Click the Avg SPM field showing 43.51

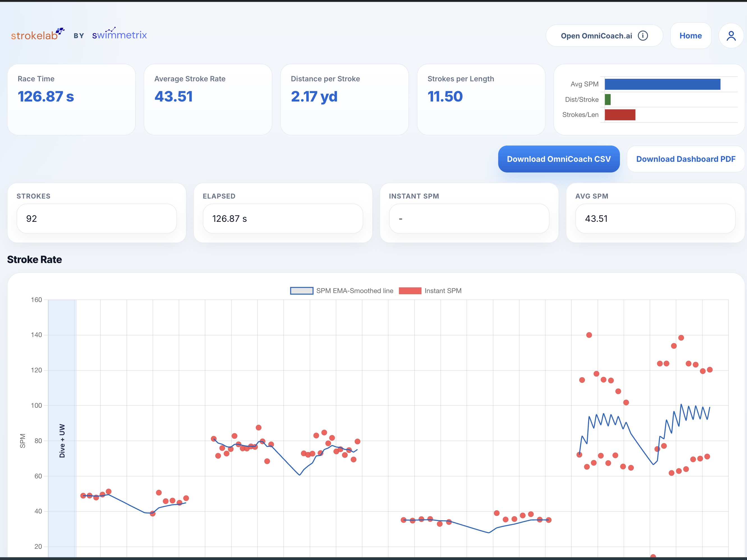[655, 218]
